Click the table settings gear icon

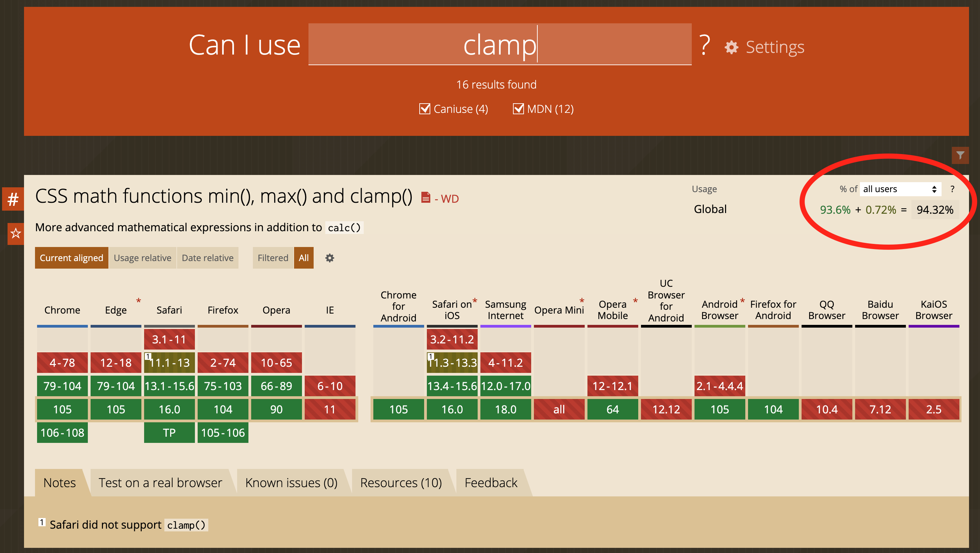329,258
